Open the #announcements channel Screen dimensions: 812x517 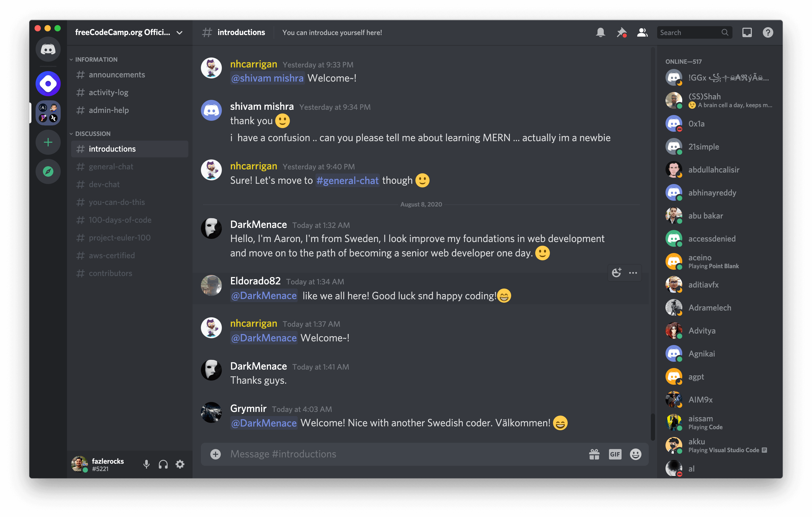pos(117,74)
